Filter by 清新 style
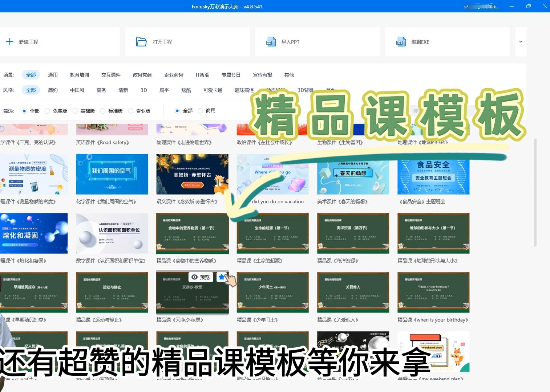This screenshot has height=392, width=550. coord(123,90)
